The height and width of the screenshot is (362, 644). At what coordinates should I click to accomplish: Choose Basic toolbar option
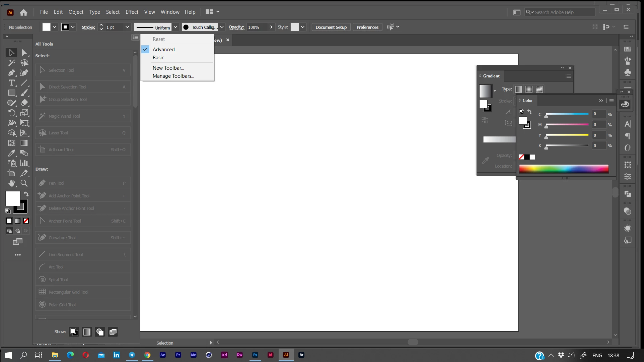coord(158,58)
